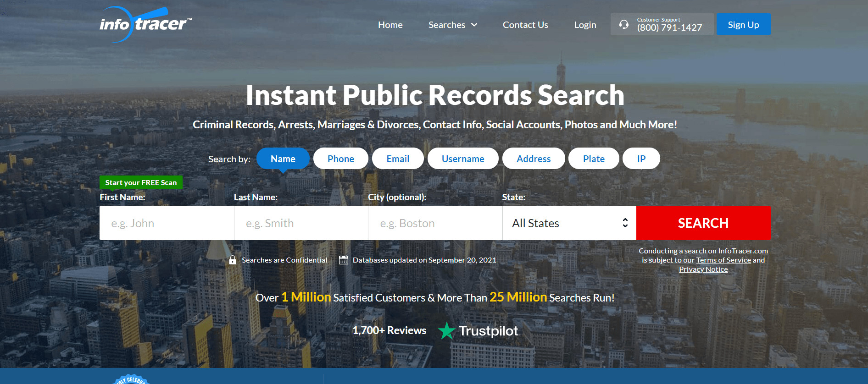Call the customer support phone number

pyautogui.click(x=669, y=27)
